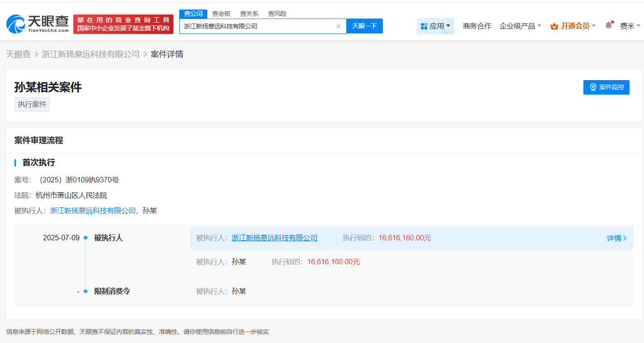Open 浙江新扬意远科技有限公司 breadcrumb link
Viewport: 644px width, 343px height.
coord(91,54)
